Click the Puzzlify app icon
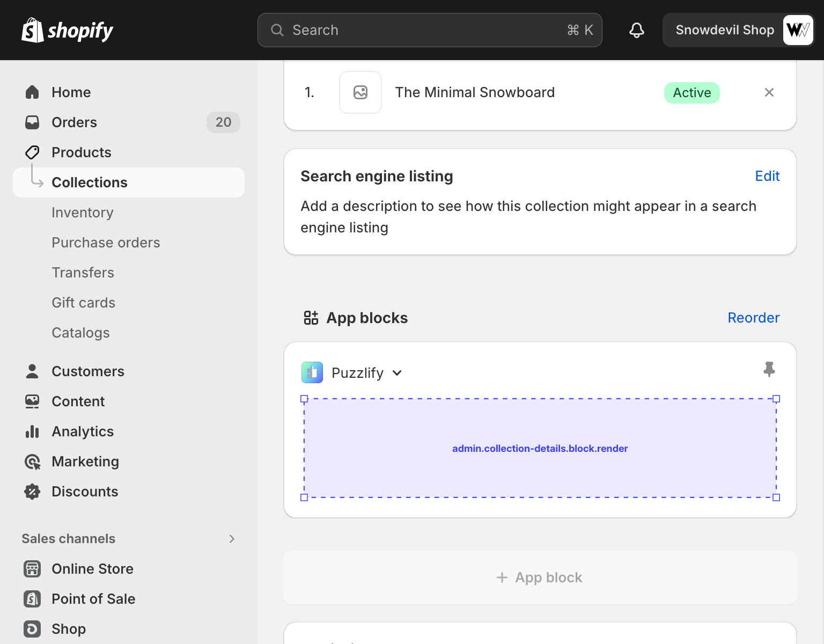The image size is (824, 644). click(312, 372)
